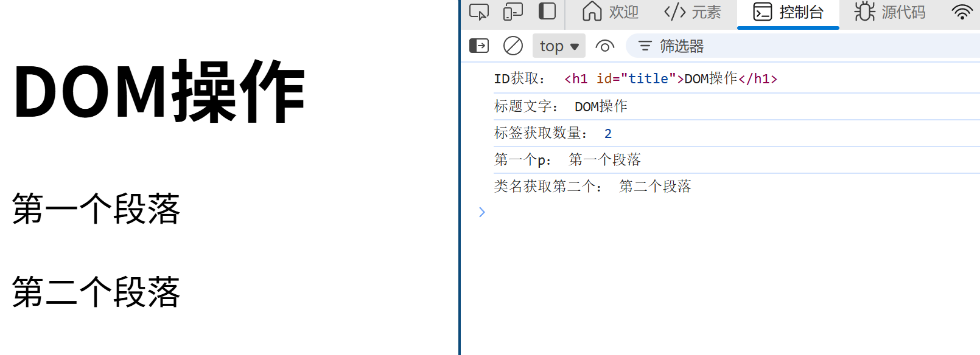Focus the 筛选器 filter field
The height and width of the screenshot is (355, 980).
(803, 46)
